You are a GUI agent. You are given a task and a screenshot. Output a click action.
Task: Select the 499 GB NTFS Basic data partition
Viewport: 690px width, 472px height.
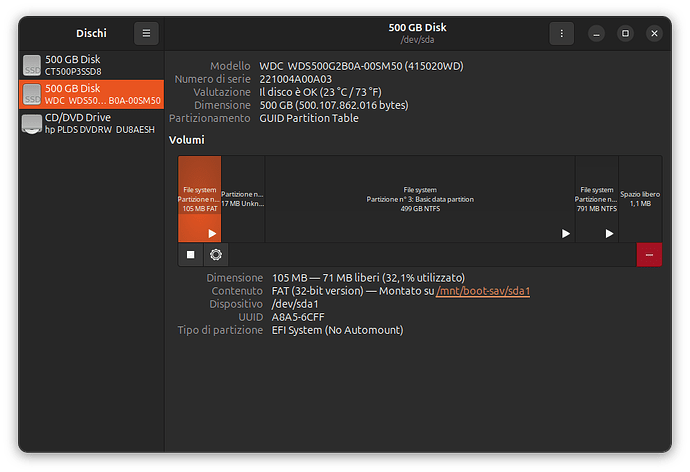tap(420, 199)
